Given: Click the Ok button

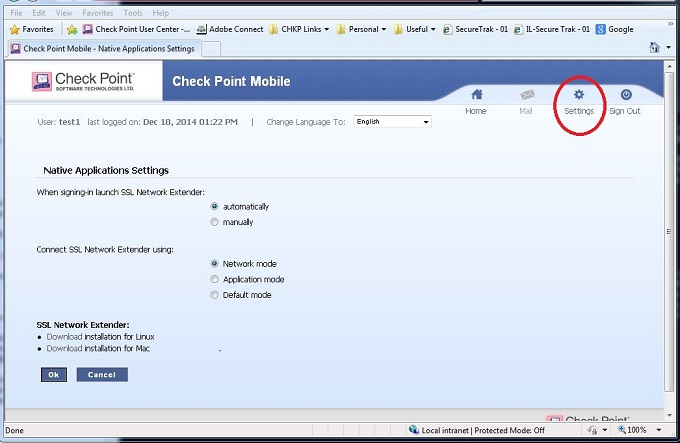Looking at the screenshot, I should (54, 375).
